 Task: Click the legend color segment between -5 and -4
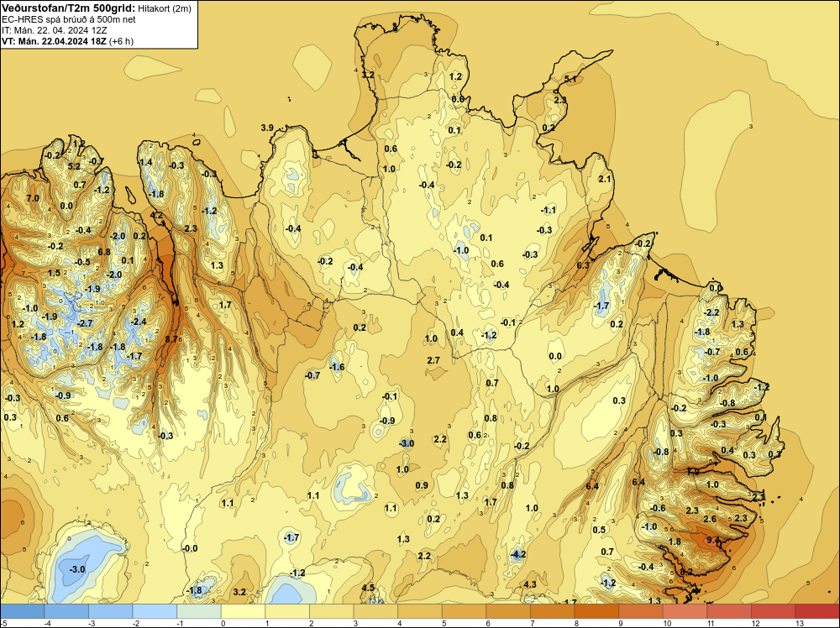tap(23, 611)
